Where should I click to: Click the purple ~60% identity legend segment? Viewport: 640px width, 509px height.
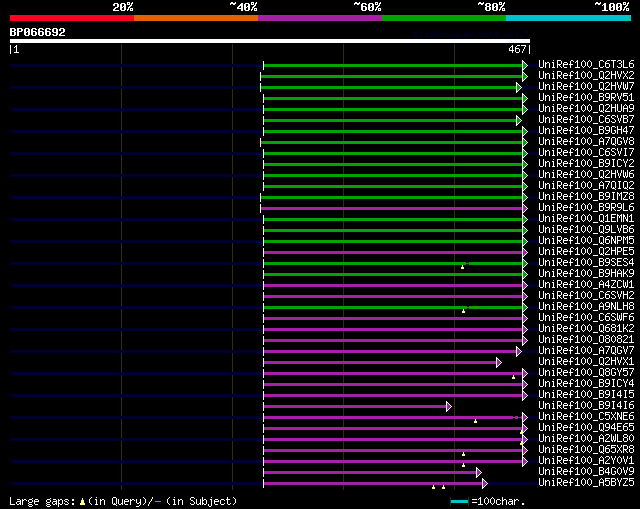point(320,18)
